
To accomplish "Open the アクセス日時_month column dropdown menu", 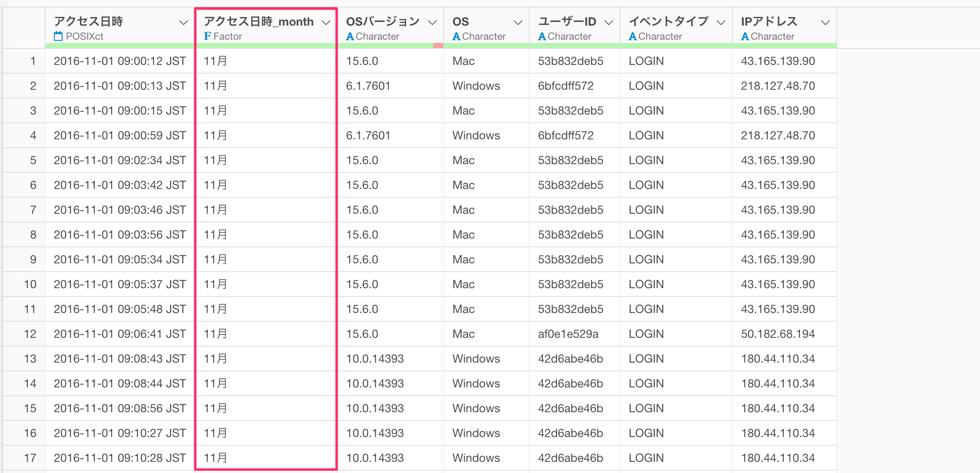I will (326, 22).
